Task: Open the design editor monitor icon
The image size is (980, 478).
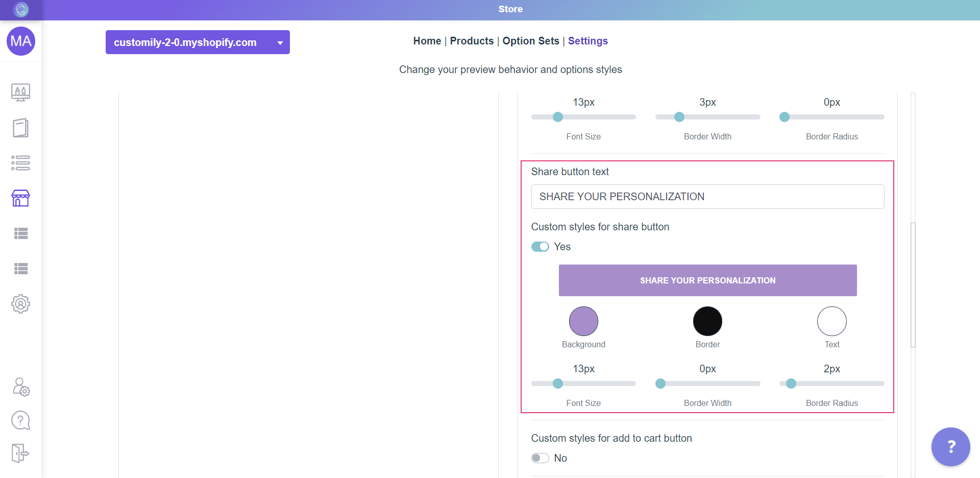Action: click(20, 92)
